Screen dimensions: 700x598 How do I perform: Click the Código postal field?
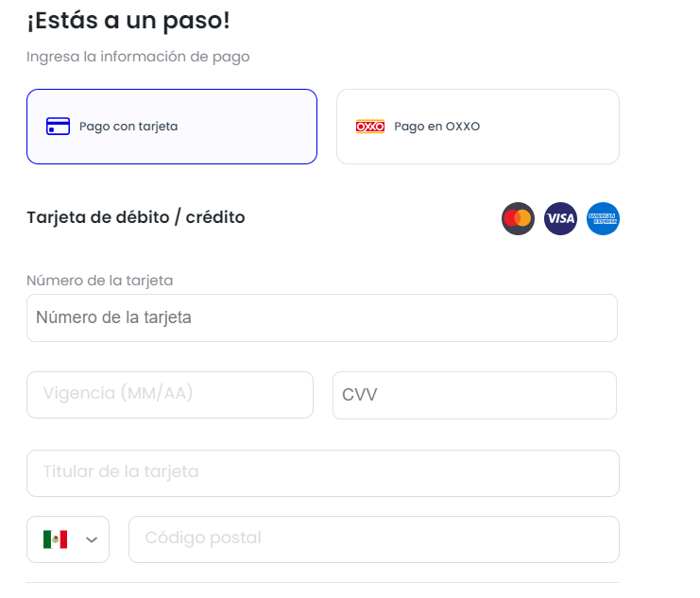(374, 538)
